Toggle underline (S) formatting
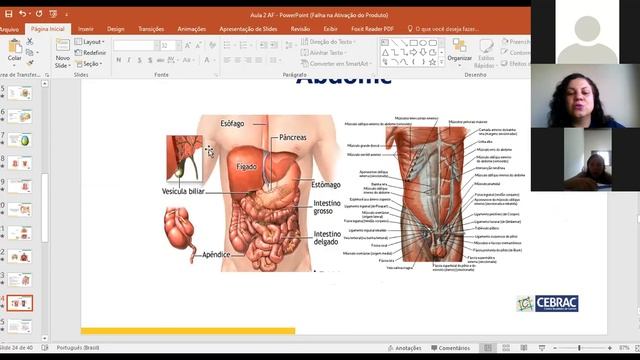 click(x=140, y=60)
